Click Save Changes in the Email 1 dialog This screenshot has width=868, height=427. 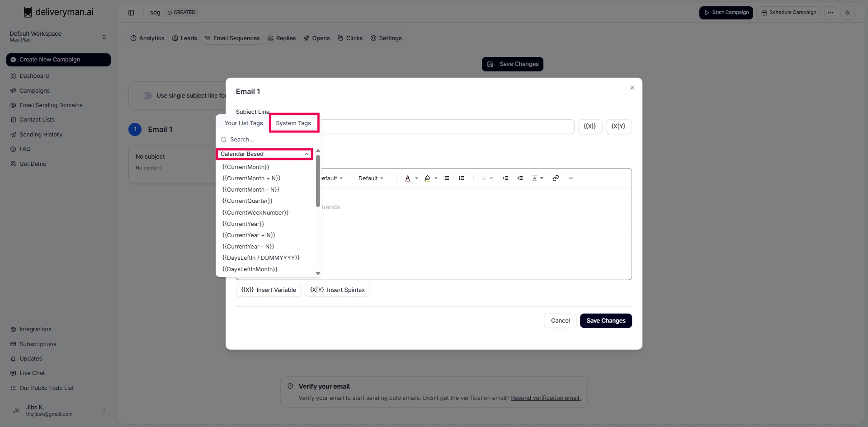pyautogui.click(x=606, y=321)
